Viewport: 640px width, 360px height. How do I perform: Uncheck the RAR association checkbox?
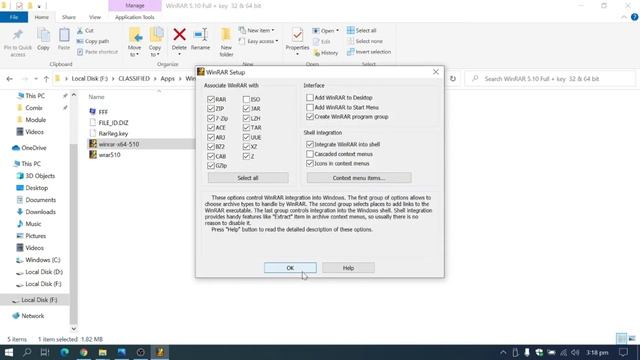tap(211, 99)
